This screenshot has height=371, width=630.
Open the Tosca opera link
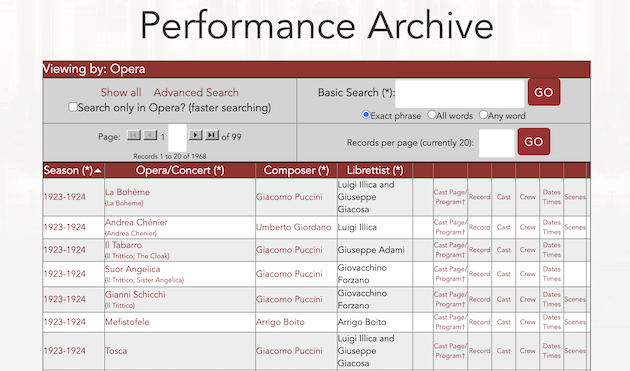point(116,351)
